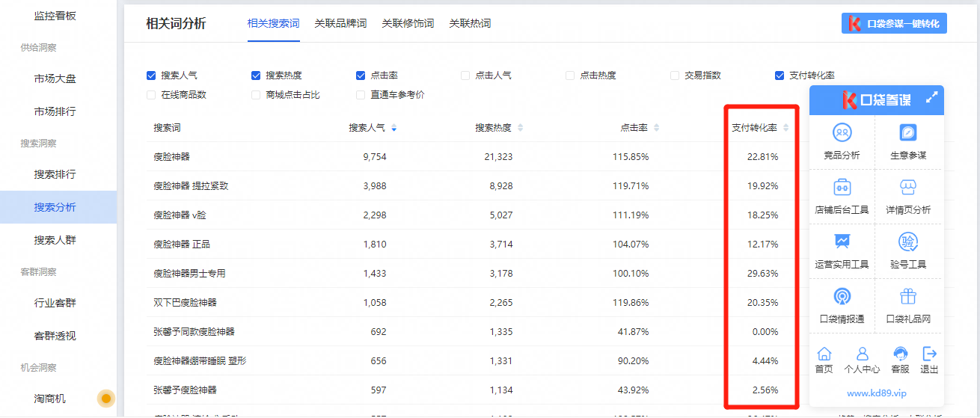Select the 瘦脸神器 正品 search term

tap(182, 245)
